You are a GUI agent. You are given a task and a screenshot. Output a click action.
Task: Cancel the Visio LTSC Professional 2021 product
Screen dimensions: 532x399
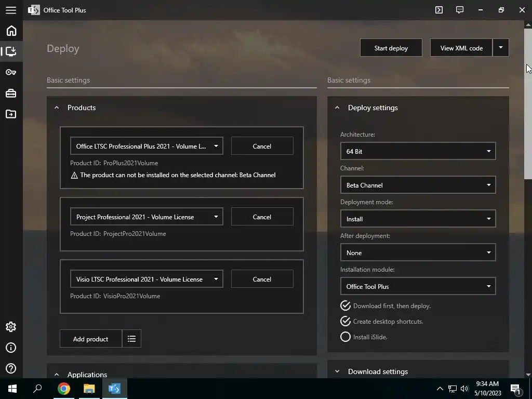coord(262,279)
